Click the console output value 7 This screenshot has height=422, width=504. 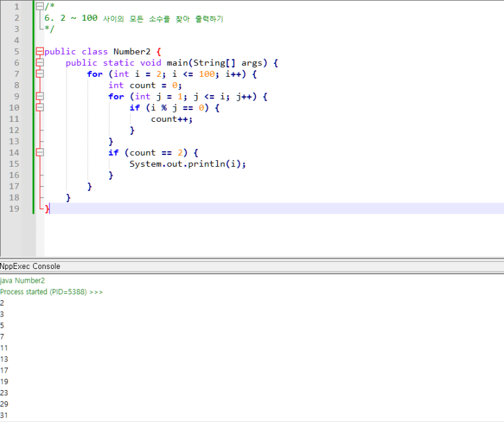2,337
